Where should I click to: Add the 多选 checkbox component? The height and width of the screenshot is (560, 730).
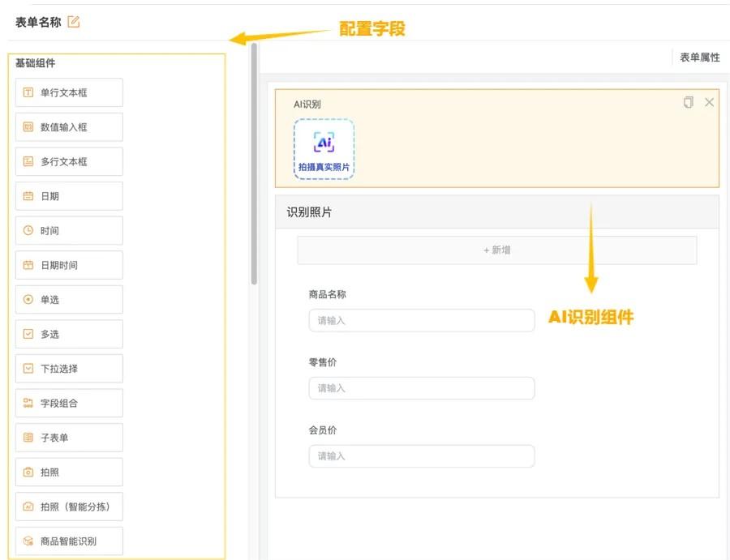pyautogui.click(x=69, y=334)
